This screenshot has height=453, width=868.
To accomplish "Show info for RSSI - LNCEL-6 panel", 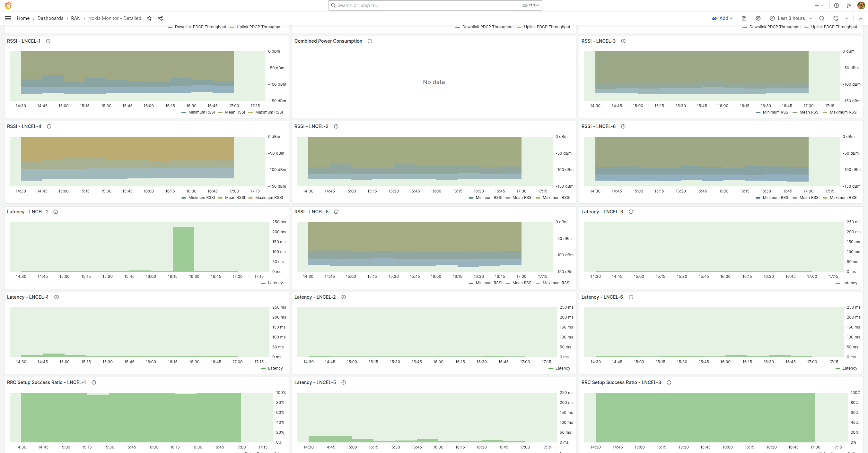I will click(x=623, y=126).
